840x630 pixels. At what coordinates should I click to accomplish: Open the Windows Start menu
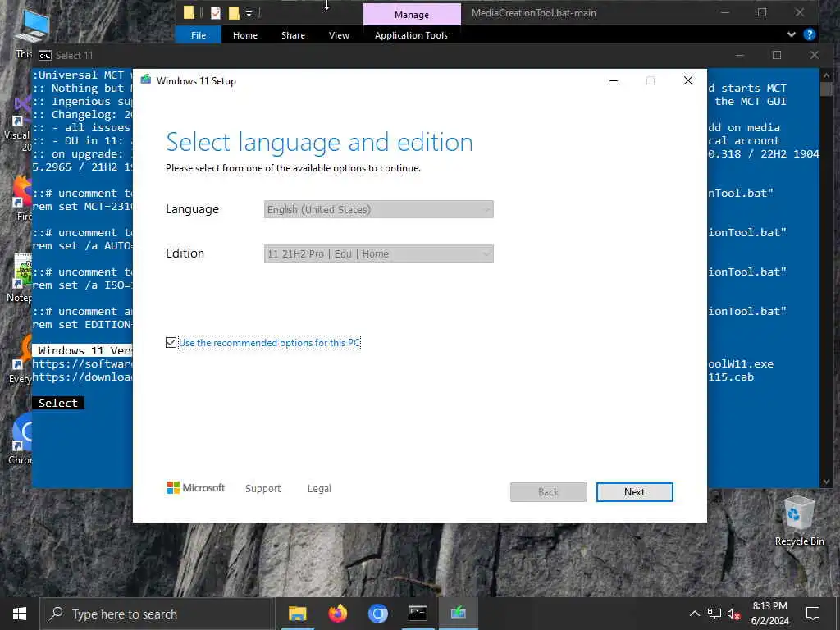tap(20, 614)
